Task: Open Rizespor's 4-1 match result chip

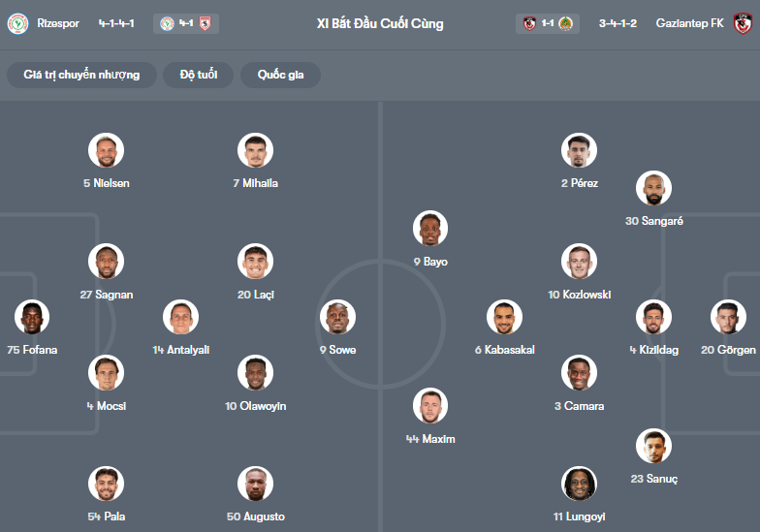Action: (186, 23)
